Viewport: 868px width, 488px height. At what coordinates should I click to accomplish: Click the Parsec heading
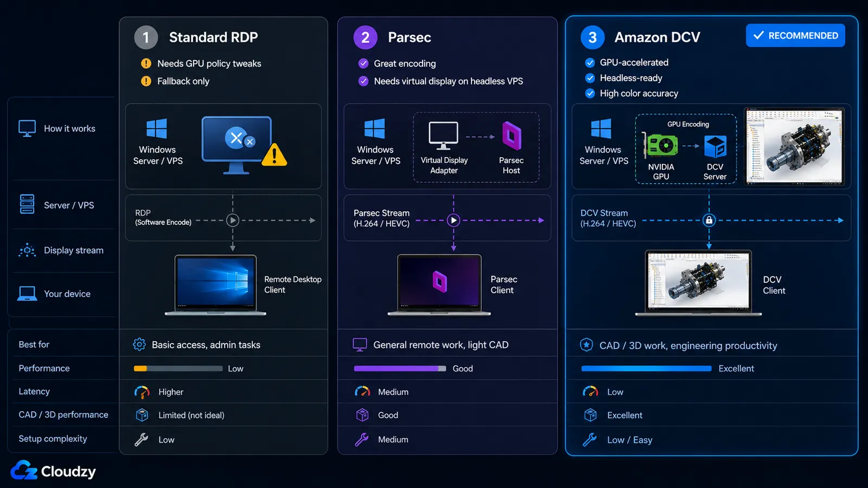click(409, 37)
